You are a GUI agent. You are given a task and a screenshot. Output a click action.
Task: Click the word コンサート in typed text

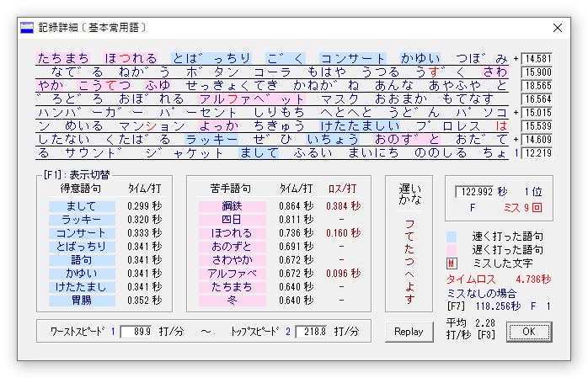[x=353, y=59]
